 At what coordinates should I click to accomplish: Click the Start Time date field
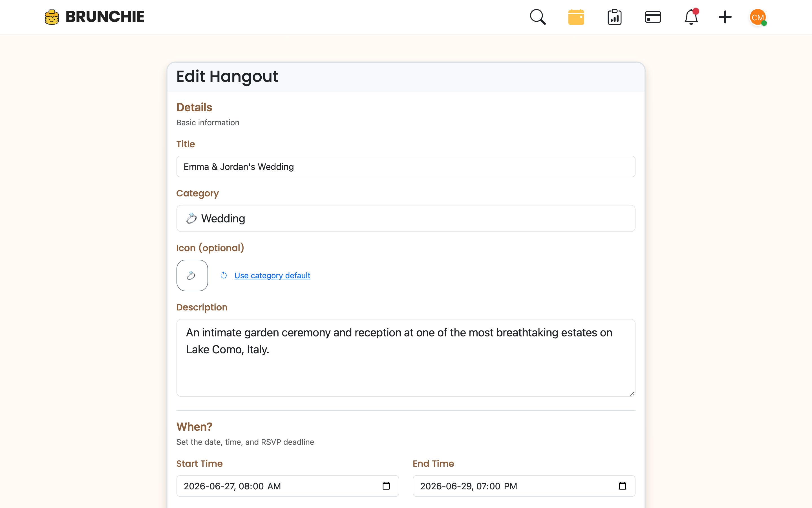[x=288, y=486]
